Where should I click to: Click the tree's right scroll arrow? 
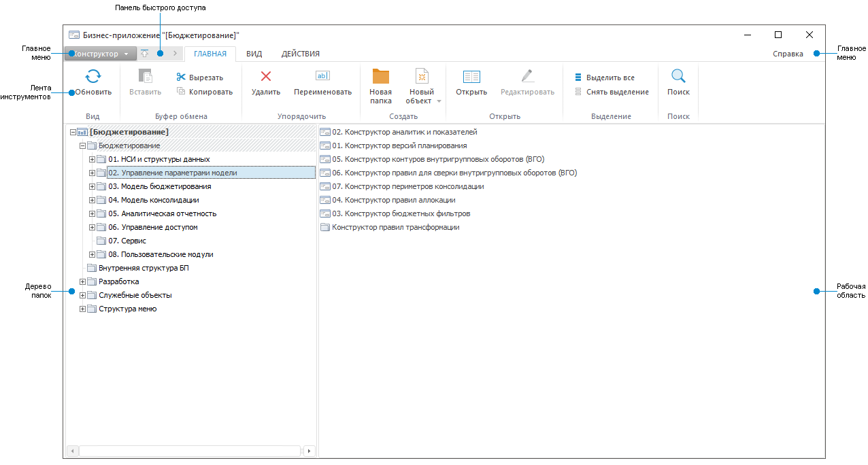(x=310, y=451)
